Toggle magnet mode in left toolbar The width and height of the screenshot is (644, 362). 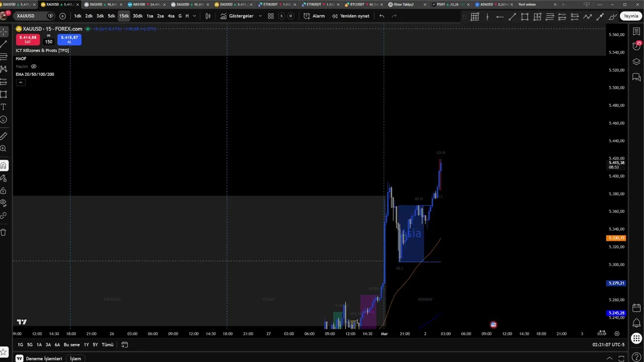[4, 165]
